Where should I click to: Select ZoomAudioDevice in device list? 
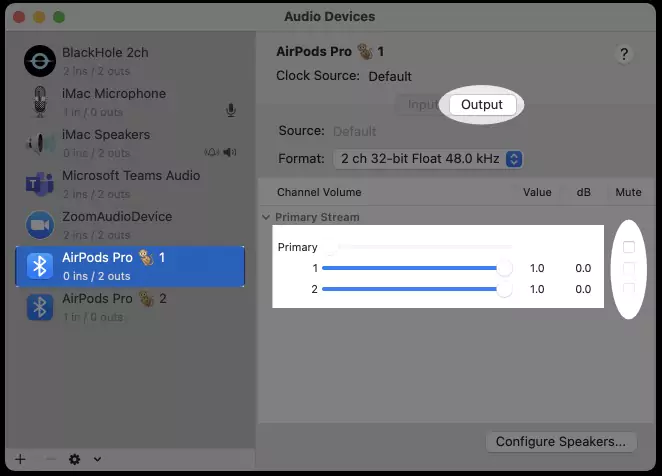[130, 225]
